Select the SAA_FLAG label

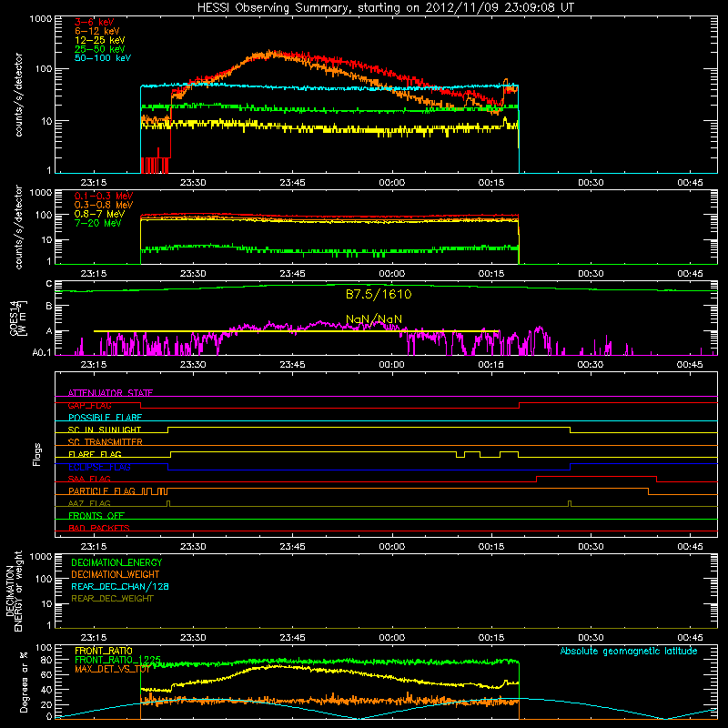point(89,479)
